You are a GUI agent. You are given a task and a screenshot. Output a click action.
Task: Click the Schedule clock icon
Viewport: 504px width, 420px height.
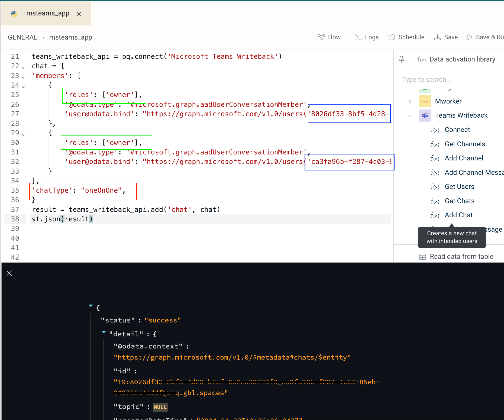click(x=392, y=37)
